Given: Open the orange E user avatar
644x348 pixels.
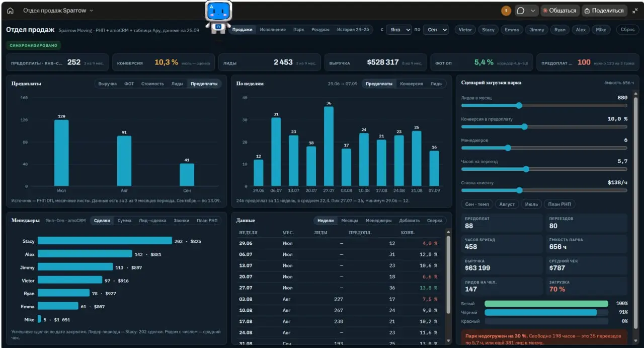Looking at the screenshot, I should [506, 11].
